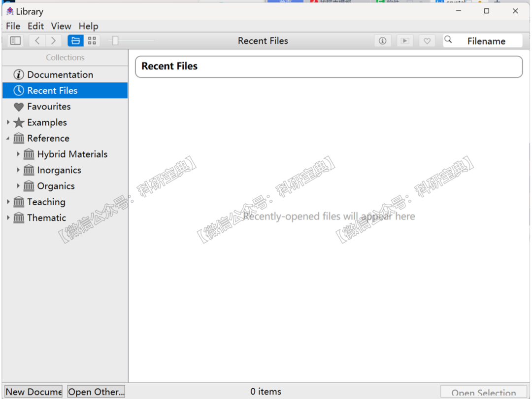The image size is (532, 399).
Task: Go forward with the right arrow
Action: point(53,41)
